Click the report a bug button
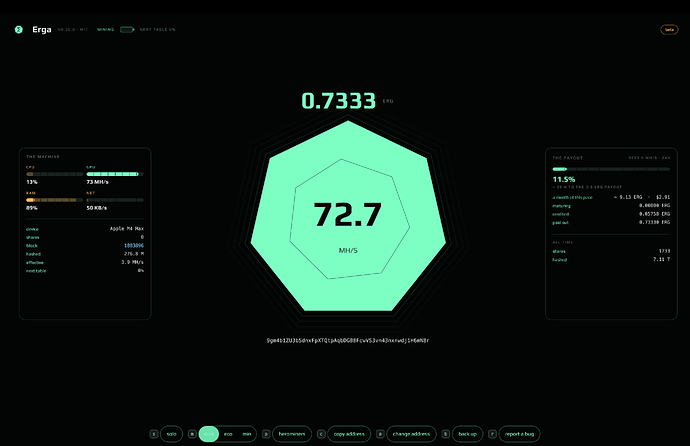Image resolution: width=690 pixels, height=446 pixels. pos(519,434)
